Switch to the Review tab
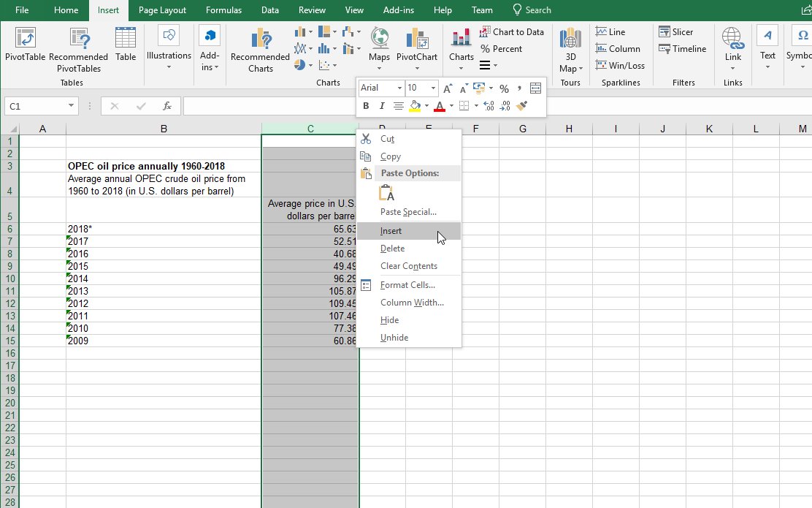 coord(312,10)
